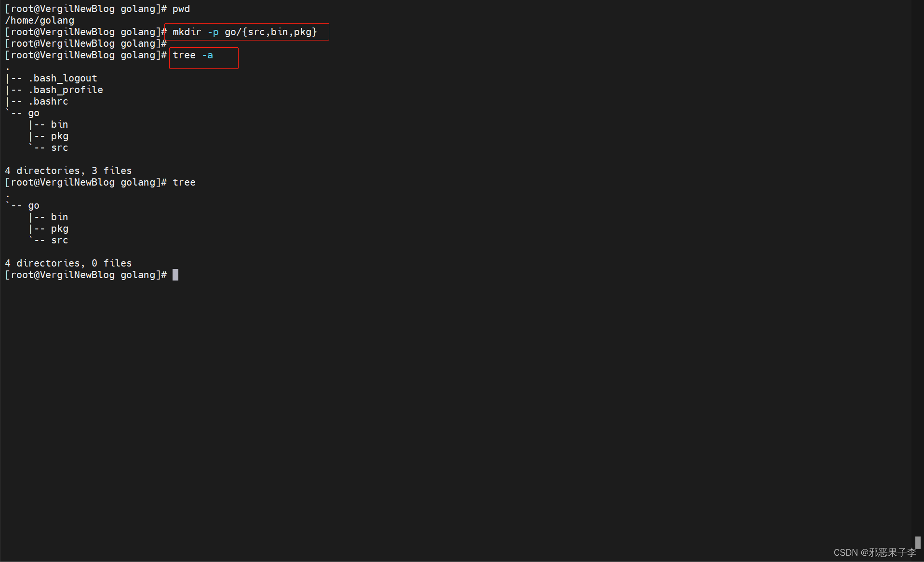Select the pwd command text
The width and height of the screenshot is (924, 562).
click(x=181, y=9)
